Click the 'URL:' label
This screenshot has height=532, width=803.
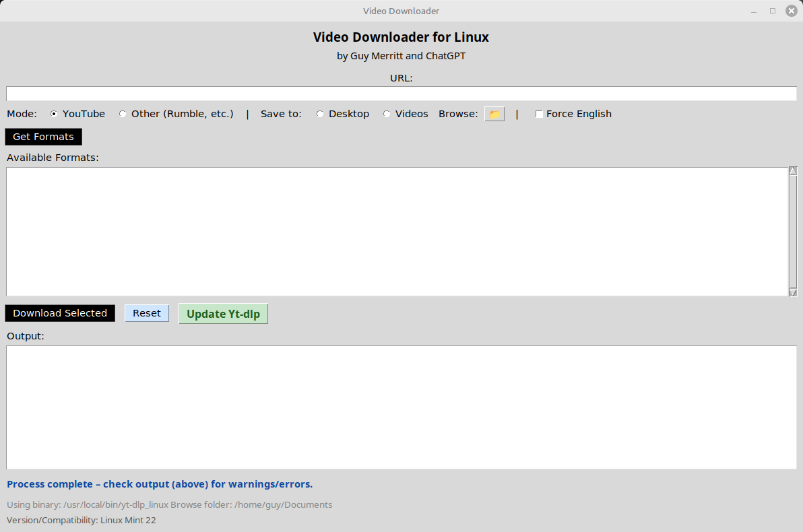point(401,78)
